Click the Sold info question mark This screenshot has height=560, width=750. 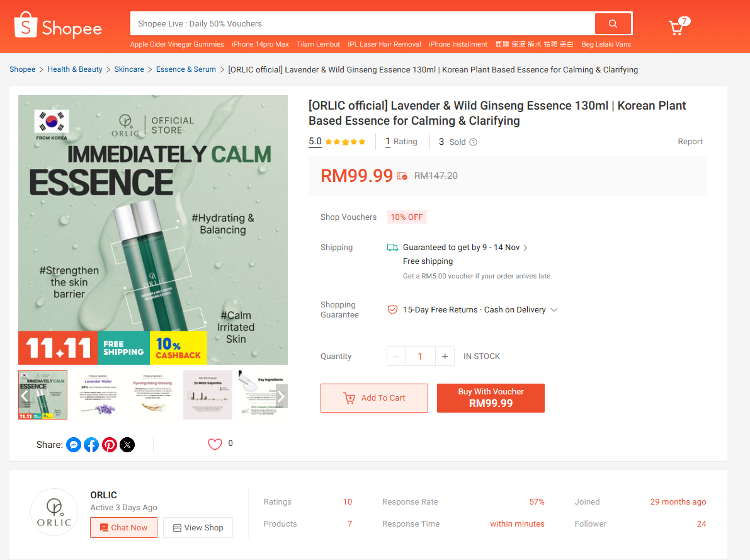(474, 142)
